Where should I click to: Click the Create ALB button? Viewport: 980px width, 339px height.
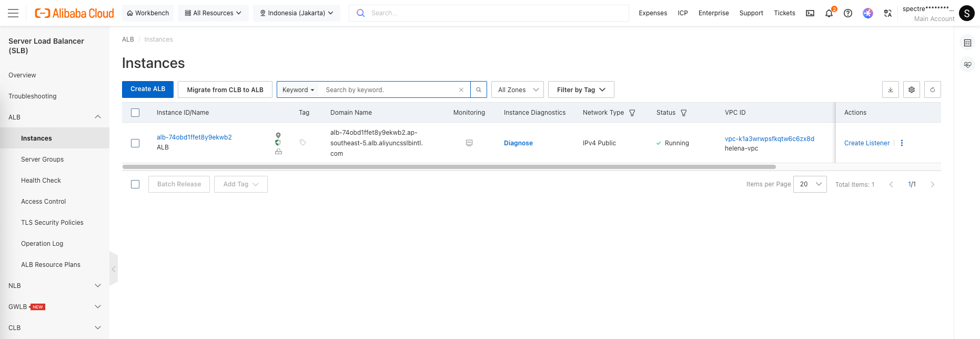point(148,89)
